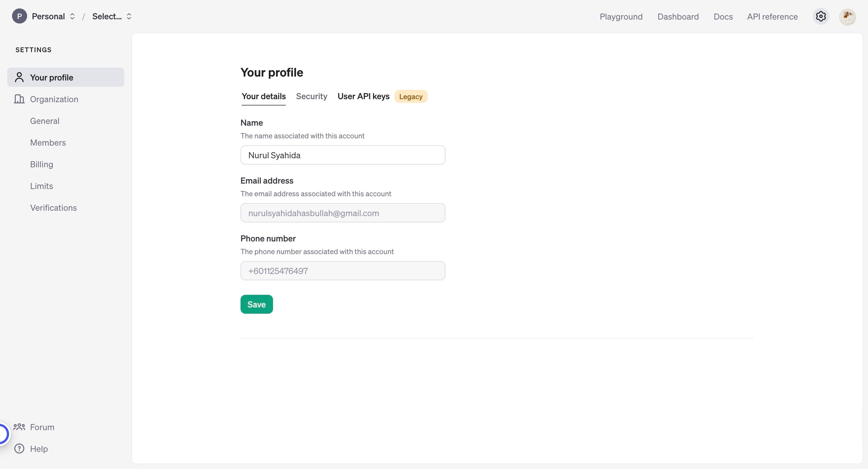Click the Legacy badge next to User API keys
The image size is (868, 469).
(411, 96)
